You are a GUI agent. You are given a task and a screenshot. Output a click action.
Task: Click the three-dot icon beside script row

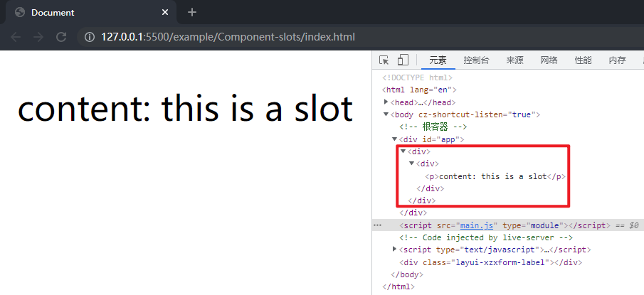tap(377, 225)
